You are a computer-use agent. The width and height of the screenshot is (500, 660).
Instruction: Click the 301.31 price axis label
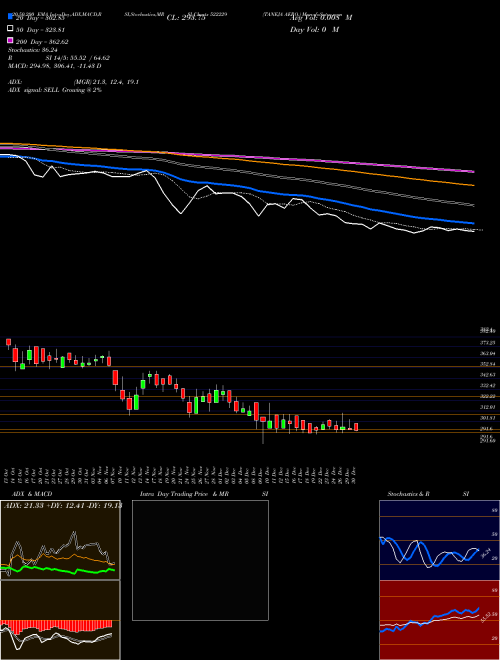coord(487,418)
